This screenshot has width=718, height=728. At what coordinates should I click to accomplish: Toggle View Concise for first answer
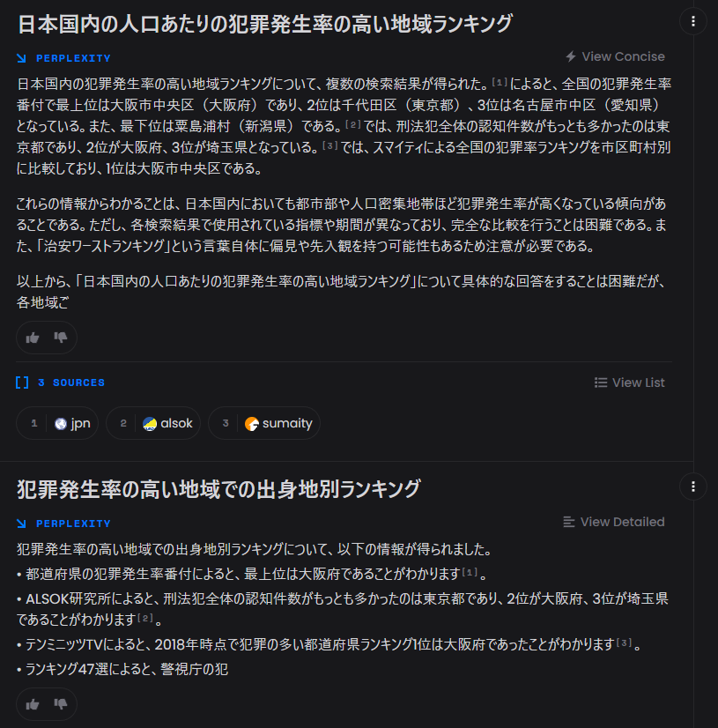click(615, 56)
